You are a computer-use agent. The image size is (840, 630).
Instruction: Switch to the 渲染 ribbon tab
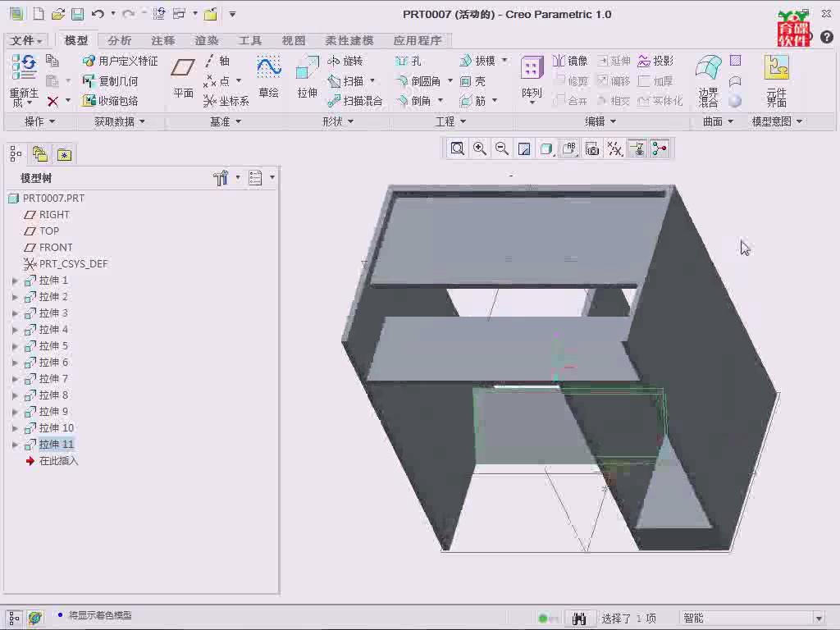tap(207, 41)
